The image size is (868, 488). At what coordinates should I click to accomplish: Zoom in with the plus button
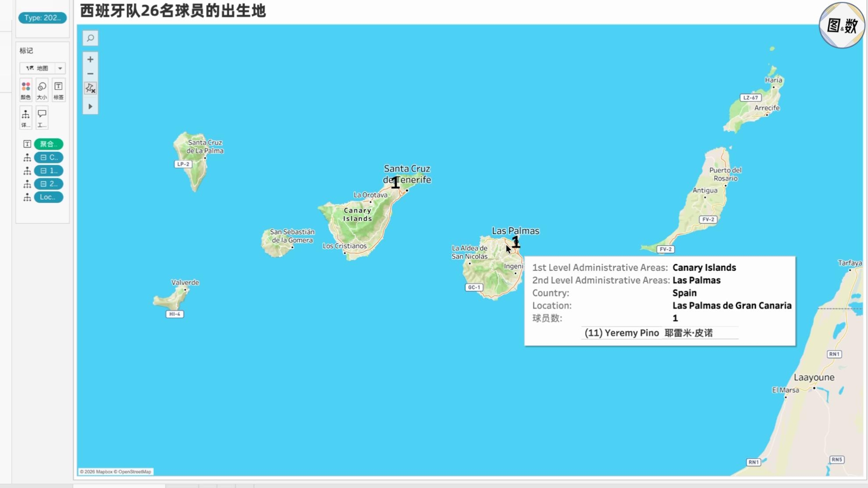(x=90, y=59)
